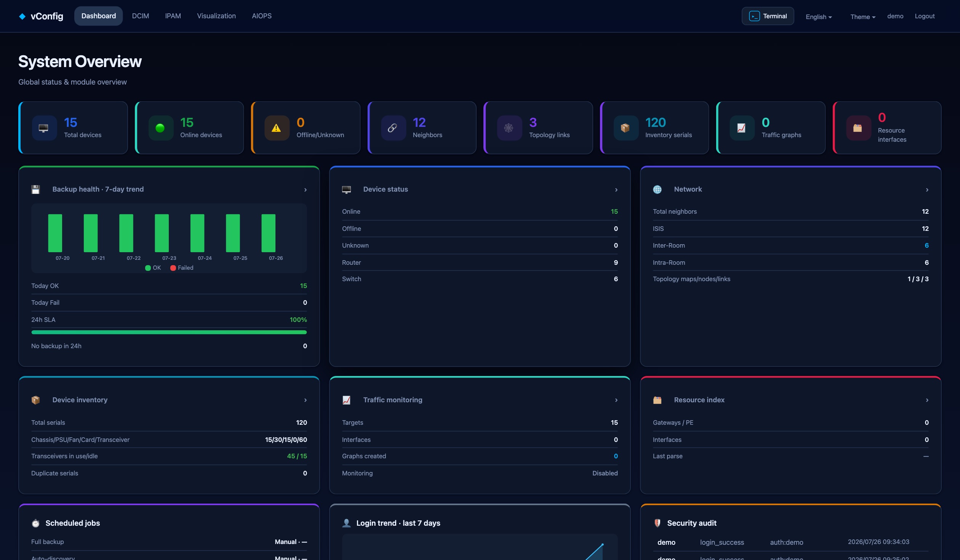This screenshot has width=960, height=560.
Task: Click the Logout link
Action: point(925,16)
